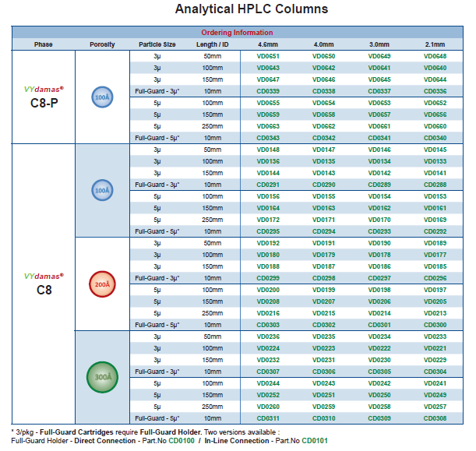Select the 3.0mm column header
This screenshot has height=451, width=476.
379,44
